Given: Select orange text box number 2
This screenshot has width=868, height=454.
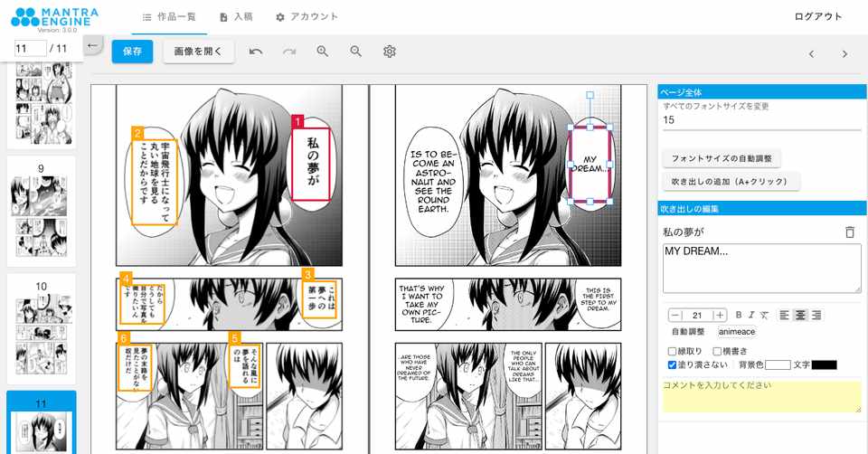Looking at the screenshot, I should click(x=155, y=182).
